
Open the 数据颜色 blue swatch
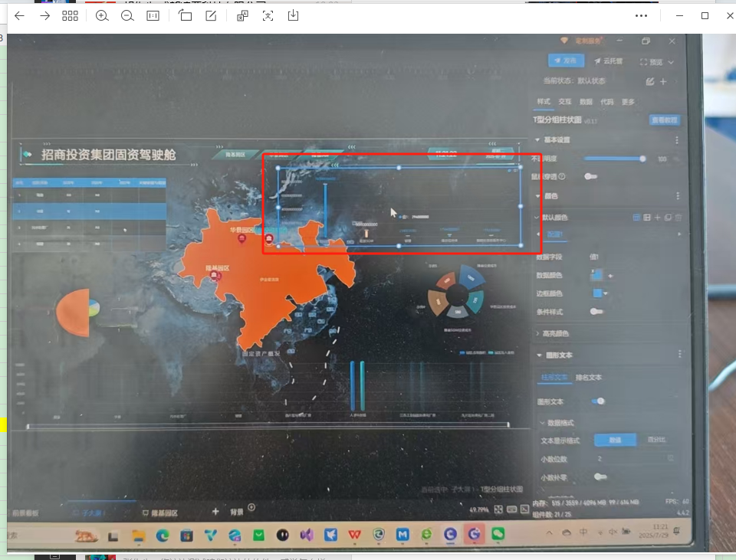596,275
